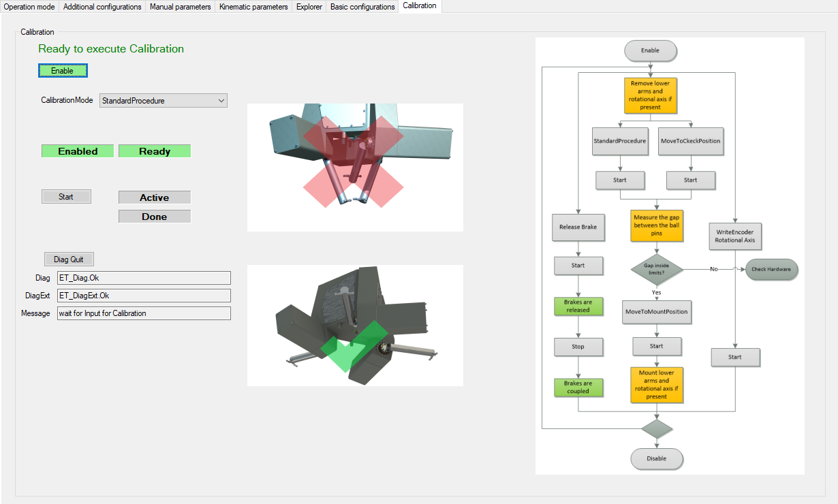The height and width of the screenshot is (504, 838).
Task: Click the Active status indicator
Action: 155,198
